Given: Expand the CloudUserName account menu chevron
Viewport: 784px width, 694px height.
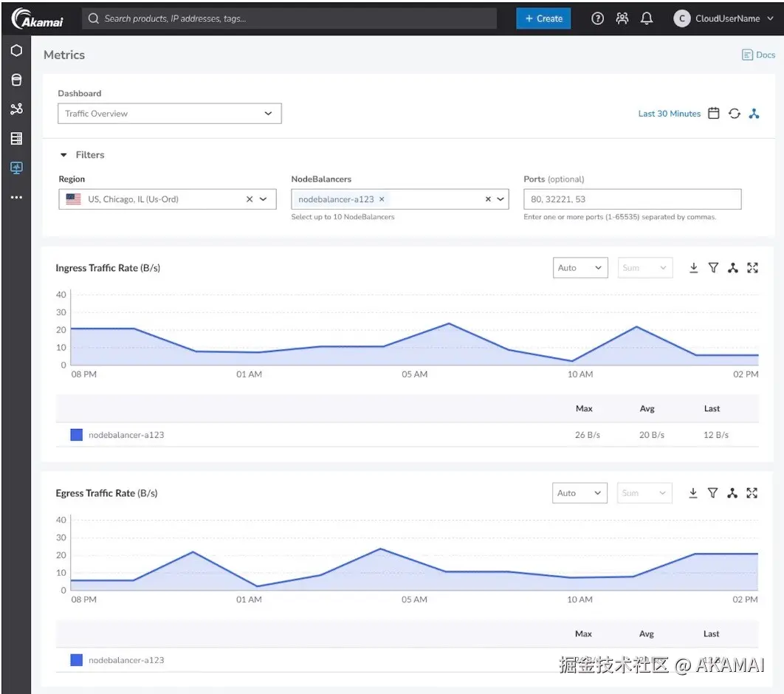Looking at the screenshot, I should (770, 18).
